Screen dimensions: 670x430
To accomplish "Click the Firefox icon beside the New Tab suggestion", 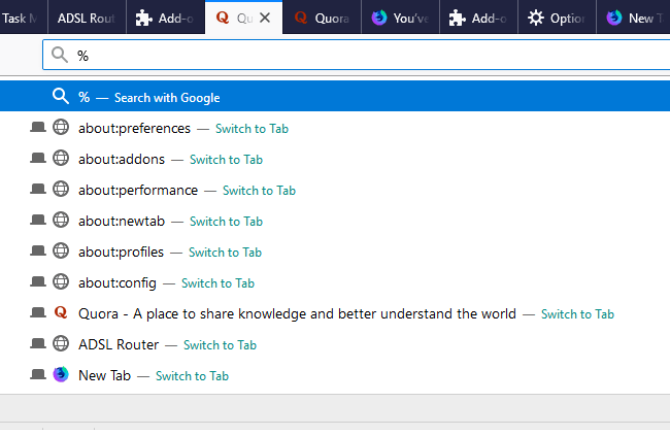I will (61, 374).
